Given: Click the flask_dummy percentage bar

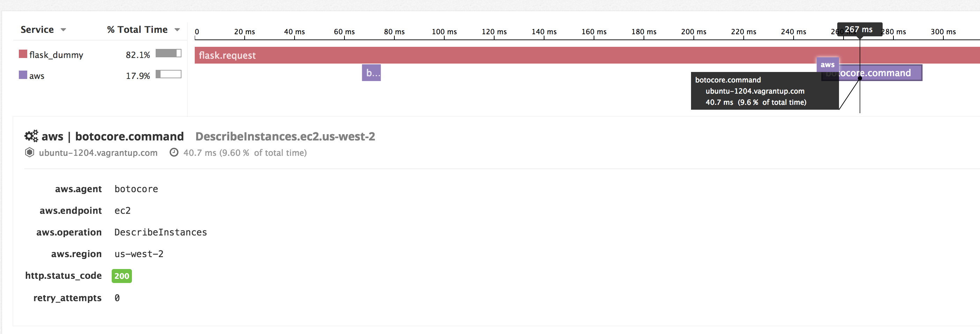Looking at the screenshot, I should (x=168, y=53).
